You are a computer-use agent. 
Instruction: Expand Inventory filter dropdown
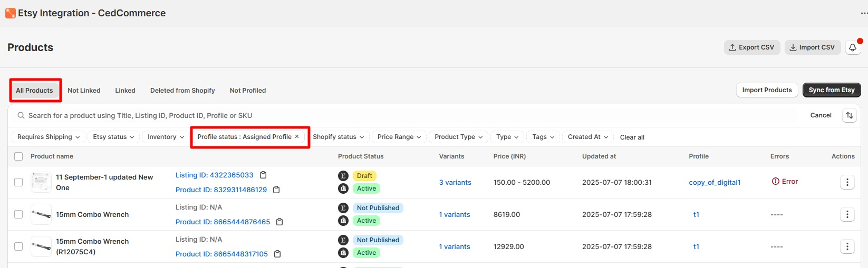(x=166, y=137)
